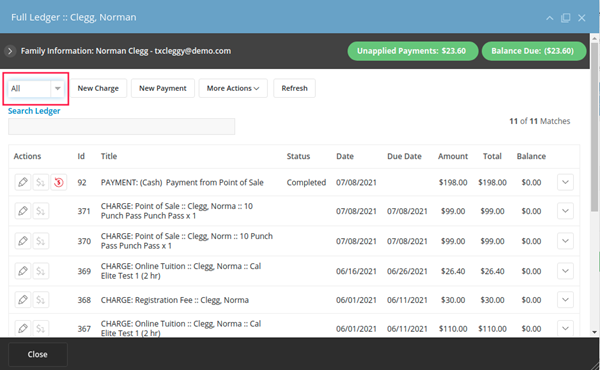Expand row details for charge 370
The image size is (600, 370).
point(565,241)
